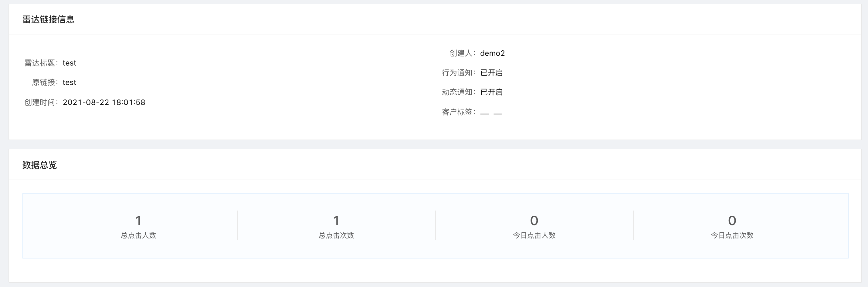Image resolution: width=868 pixels, height=287 pixels.
Task: Select the 总点击人数 count number
Action: pyautogui.click(x=138, y=221)
